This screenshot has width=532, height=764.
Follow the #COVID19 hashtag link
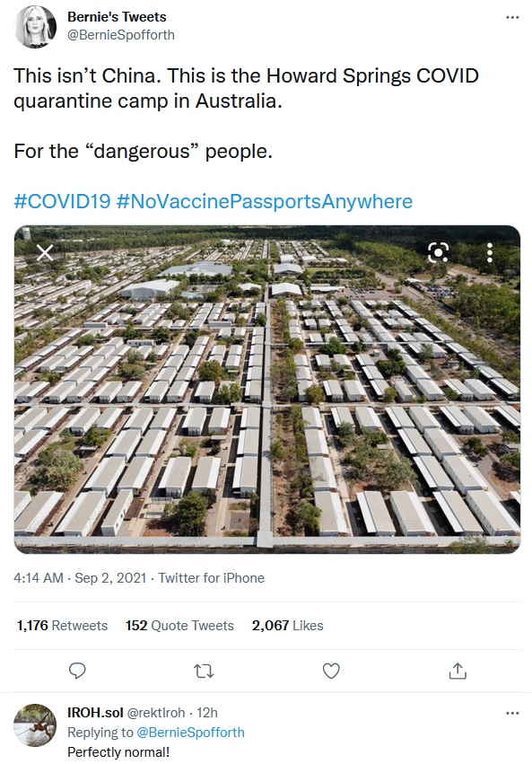click(62, 201)
